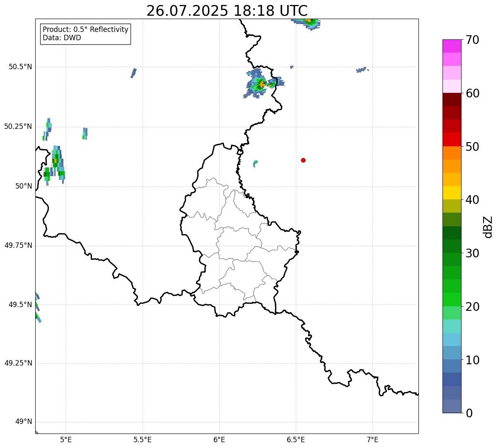Click the Data: DWD text

(62, 38)
